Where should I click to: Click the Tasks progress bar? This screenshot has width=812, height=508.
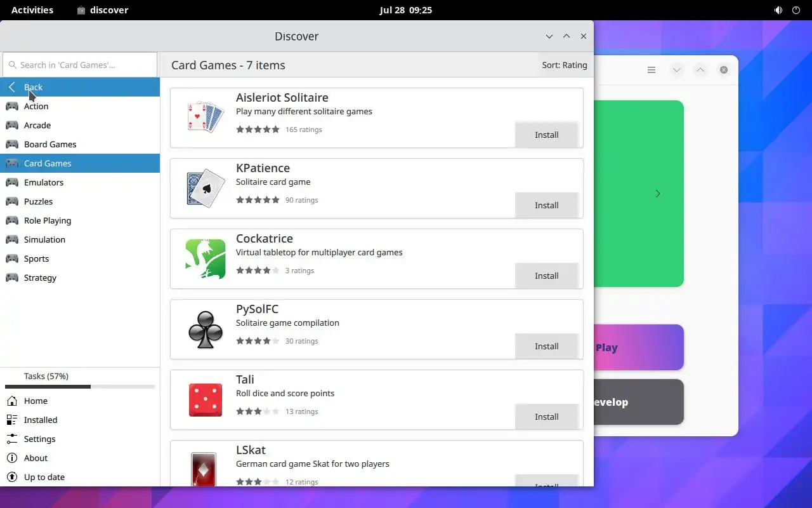pyautogui.click(x=80, y=387)
